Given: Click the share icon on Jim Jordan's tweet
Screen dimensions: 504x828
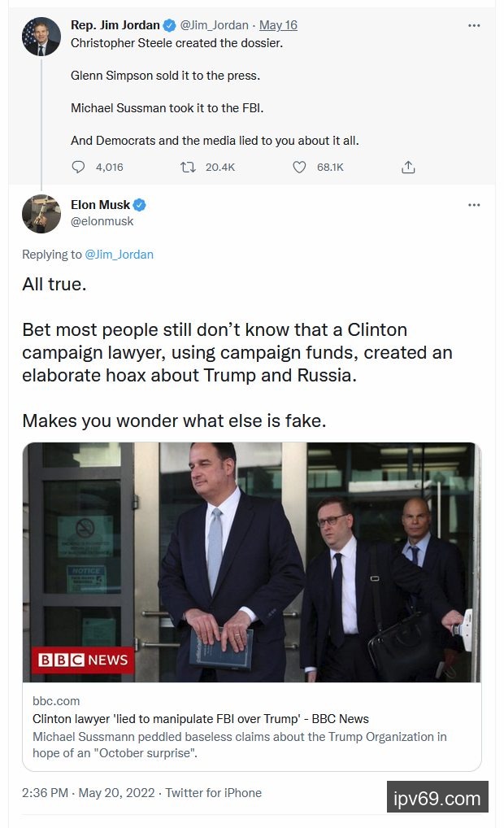Looking at the screenshot, I should point(408,167).
